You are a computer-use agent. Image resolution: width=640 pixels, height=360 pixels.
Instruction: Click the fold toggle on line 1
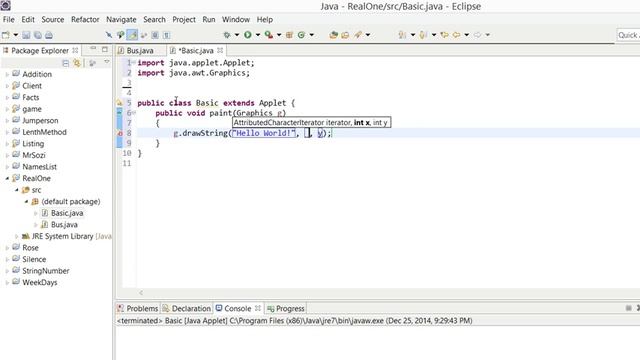(x=133, y=62)
